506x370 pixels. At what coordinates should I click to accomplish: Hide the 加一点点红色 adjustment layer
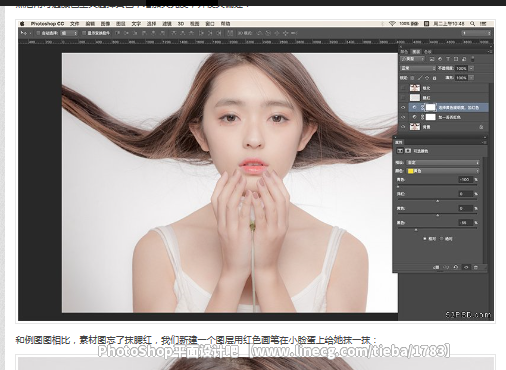[x=403, y=117]
